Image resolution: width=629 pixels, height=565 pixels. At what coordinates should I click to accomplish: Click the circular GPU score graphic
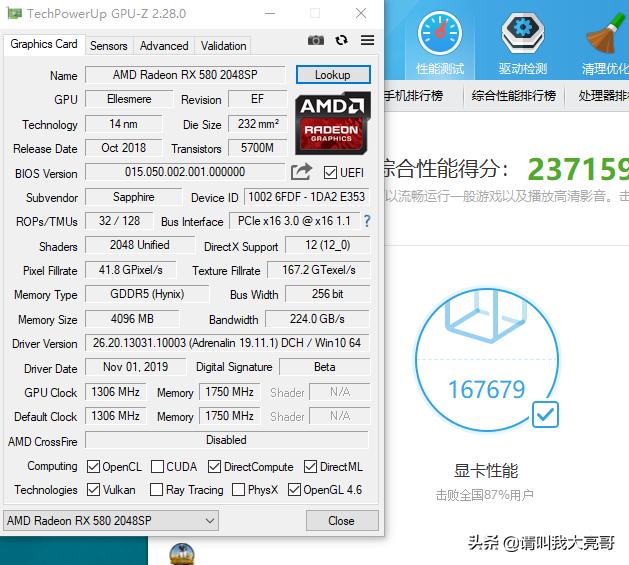[487, 360]
